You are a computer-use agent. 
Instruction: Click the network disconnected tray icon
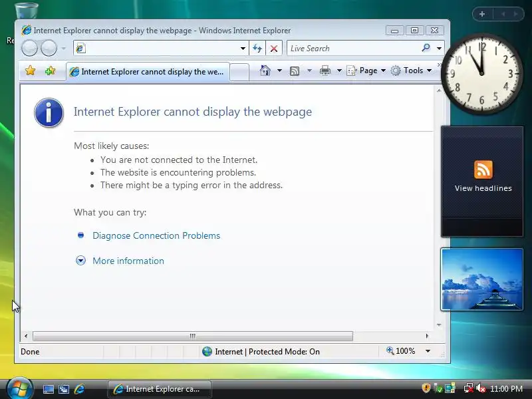coord(469,388)
